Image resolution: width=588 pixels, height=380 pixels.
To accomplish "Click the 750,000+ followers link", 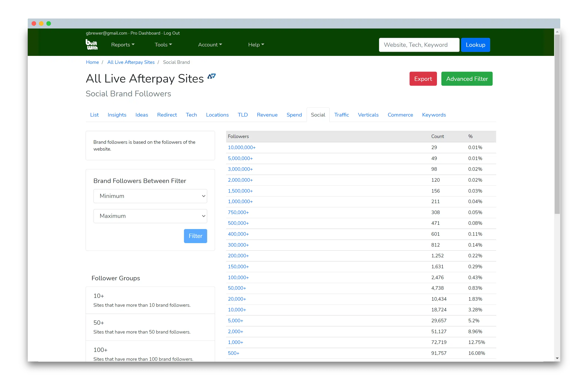I will pyautogui.click(x=238, y=212).
